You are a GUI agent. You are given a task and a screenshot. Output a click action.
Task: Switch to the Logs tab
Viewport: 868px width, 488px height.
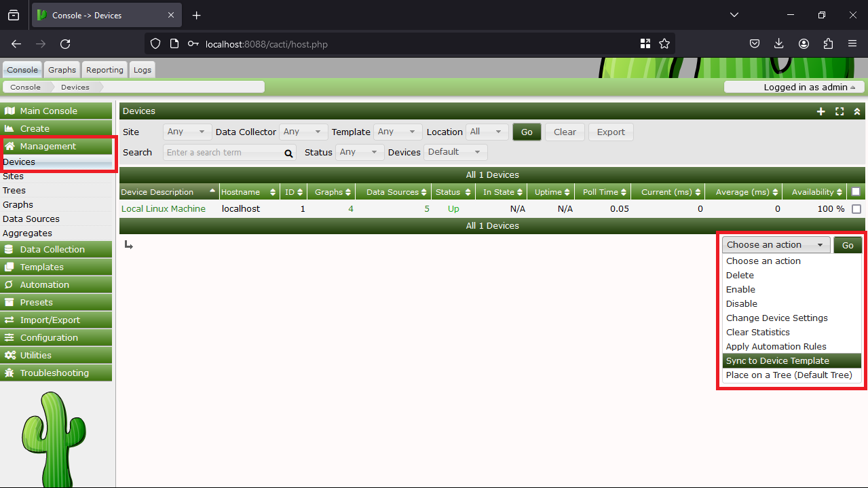point(143,70)
